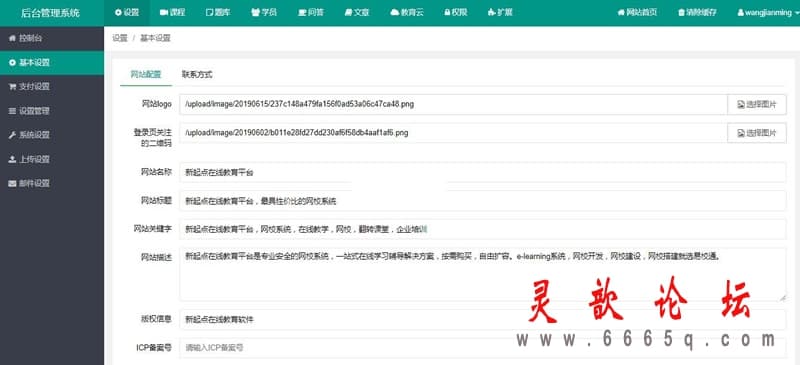The width and height of the screenshot is (800, 365).
Task: Click the 网站描述 field label
Action: coord(156,257)
